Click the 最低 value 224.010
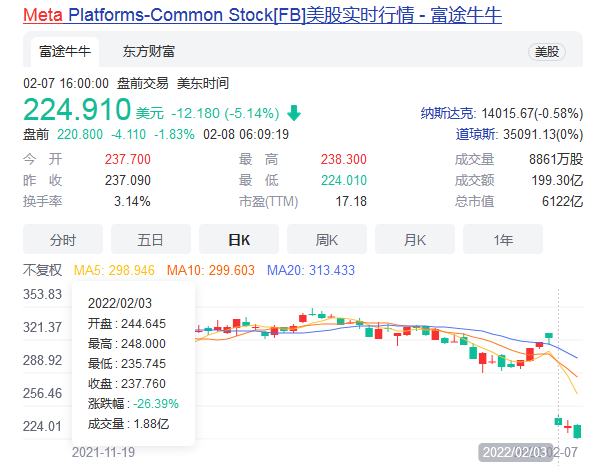The height and width of the screenshot is (466, 603). 344,180
